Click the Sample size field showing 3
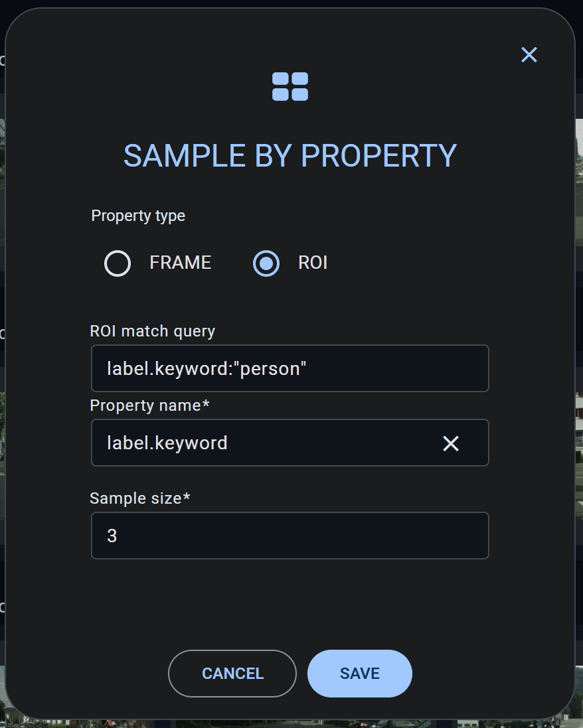Image resolution: width=583 pixels, height=728 pixels. coord(290,535)
